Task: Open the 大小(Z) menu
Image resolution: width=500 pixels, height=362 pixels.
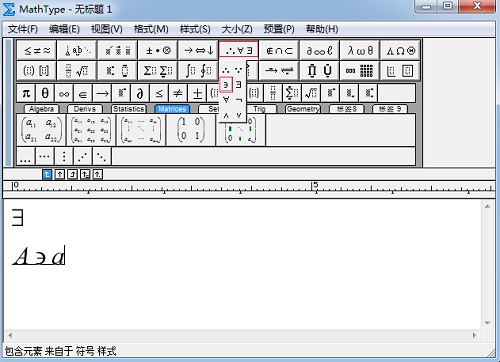Action: tap(237, 29)
